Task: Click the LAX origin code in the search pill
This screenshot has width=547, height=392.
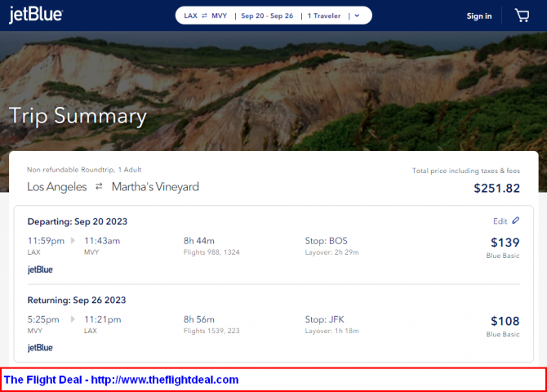Action: 190,16
